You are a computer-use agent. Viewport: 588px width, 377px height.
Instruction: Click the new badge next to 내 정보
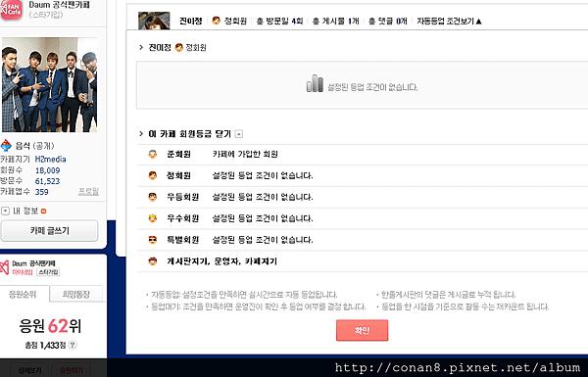[x=43, y=211]
